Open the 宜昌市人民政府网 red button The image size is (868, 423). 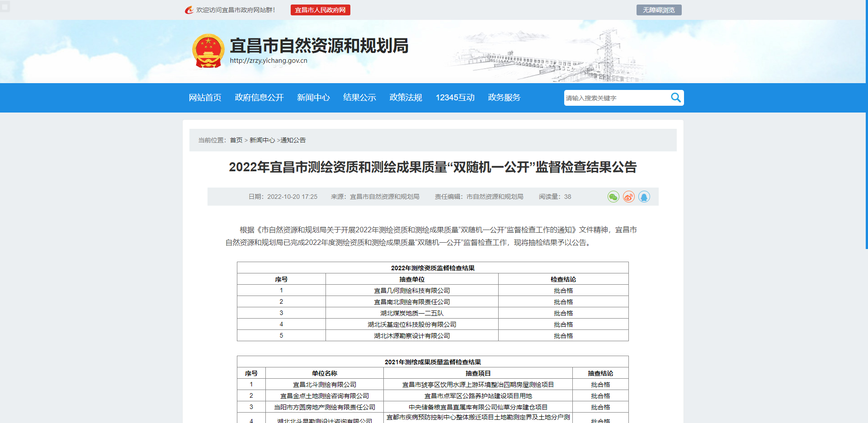tap(321, 9)
